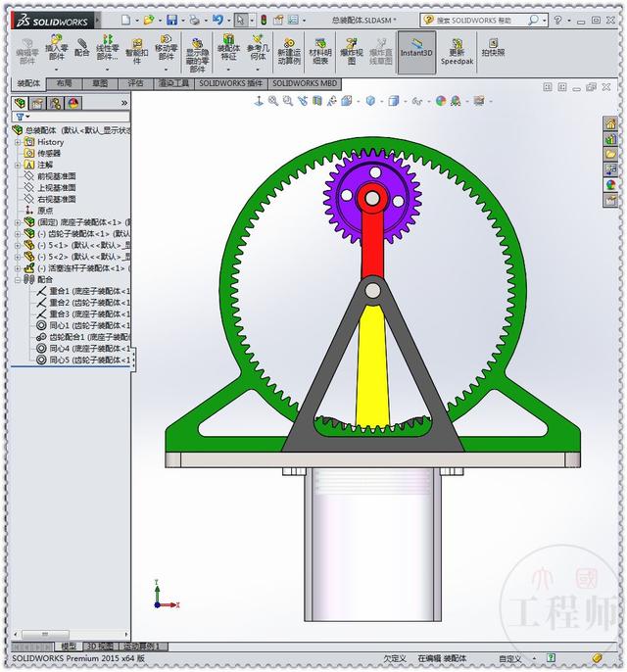The height and width of the screenshot is (672, 627).
Task: Switch to the 草图 sketch tab
Action: pyautogui.click(x=100, y=83)
